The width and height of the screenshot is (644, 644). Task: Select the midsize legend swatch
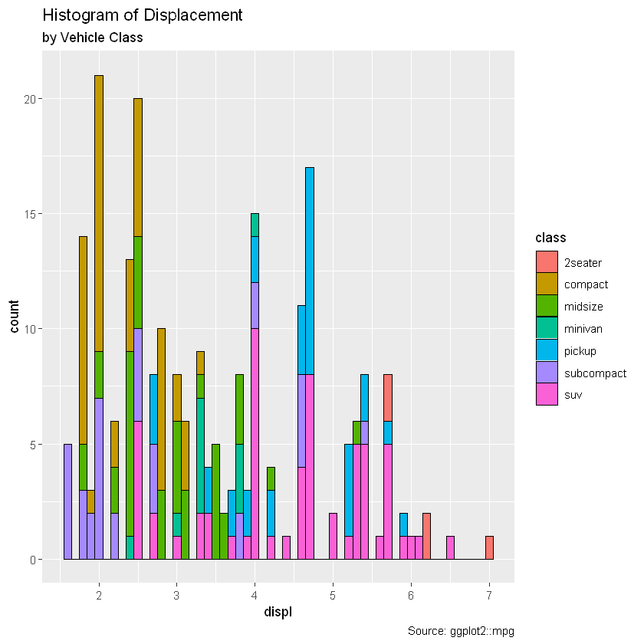(x=547, y=306)
